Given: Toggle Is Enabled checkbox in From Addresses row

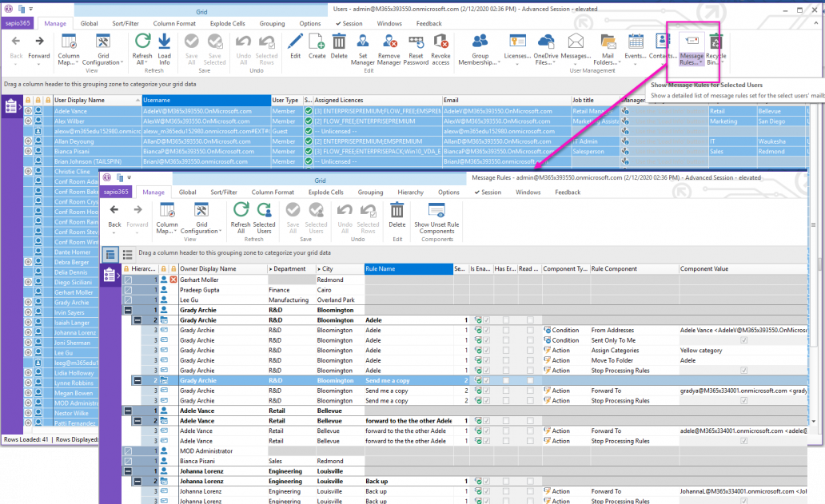Looking at the screenshot, I should point(487,331).
